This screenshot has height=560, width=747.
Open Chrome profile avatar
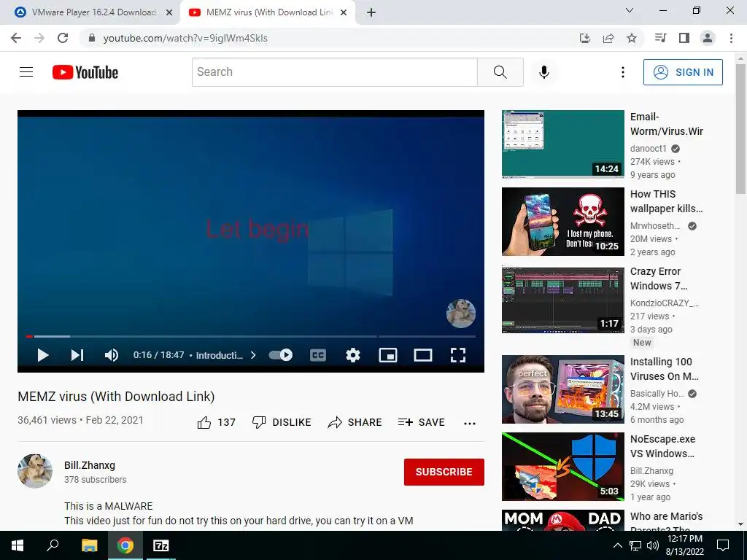(708, 38)
